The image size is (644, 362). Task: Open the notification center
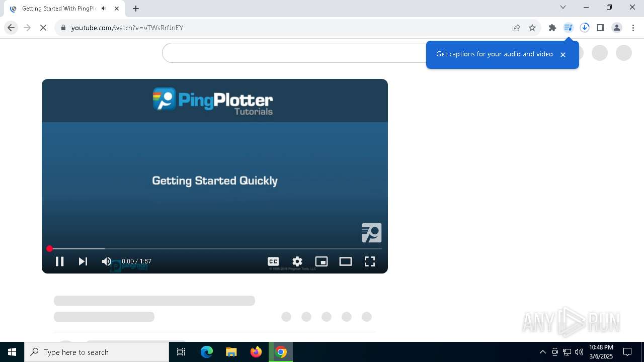(x=627, y=352)
